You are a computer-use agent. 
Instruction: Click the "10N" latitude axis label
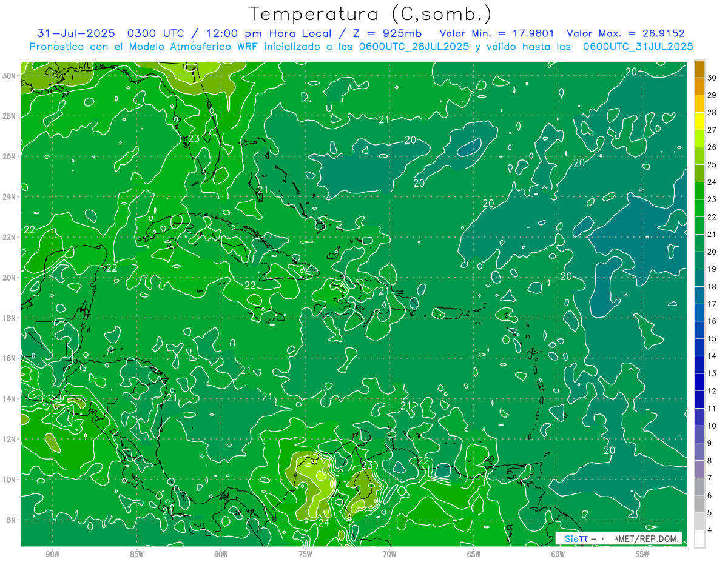(x=9, y=480)
